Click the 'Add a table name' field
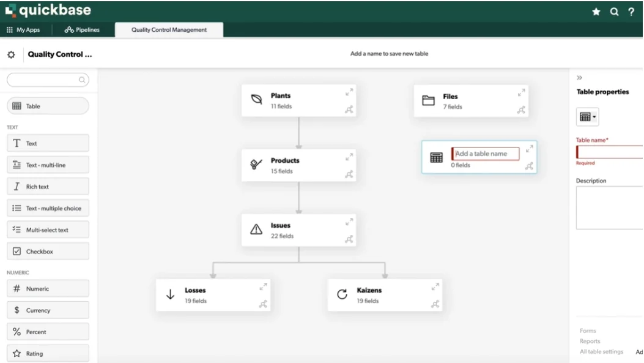This screenshot has width=644, height=363. click(485, 154)
